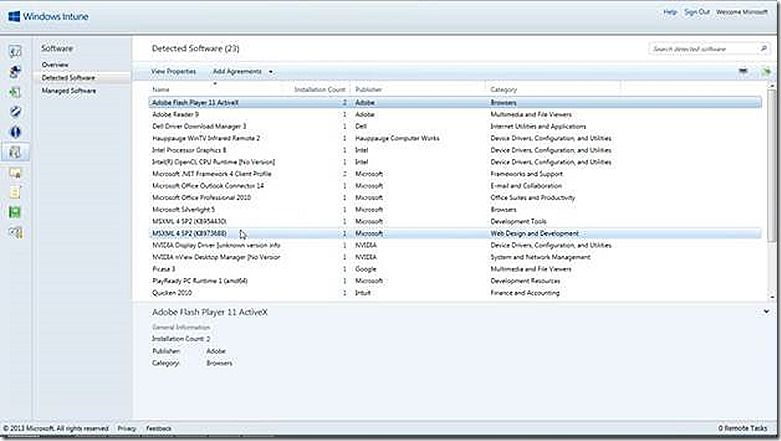Click Finance and Accounting category cell
Viewport: 781px width, 441px height.
525,293
